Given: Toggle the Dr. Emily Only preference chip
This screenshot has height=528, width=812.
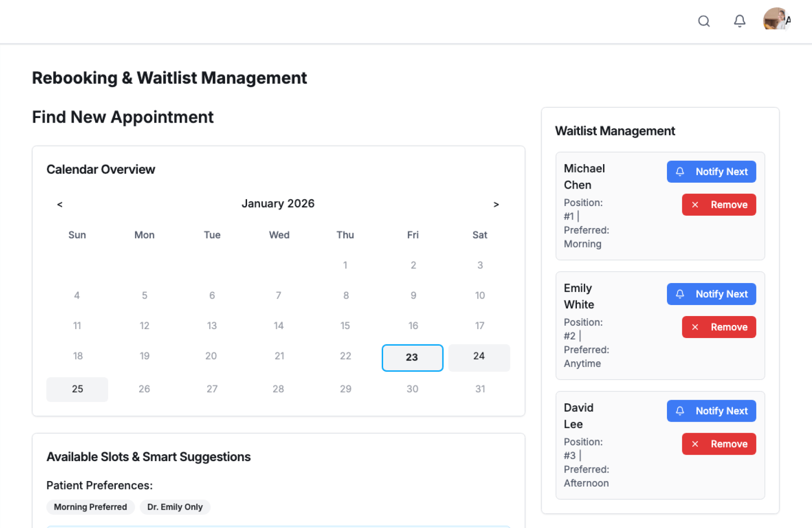Looking at the screenshot, I should click(175, 507).
